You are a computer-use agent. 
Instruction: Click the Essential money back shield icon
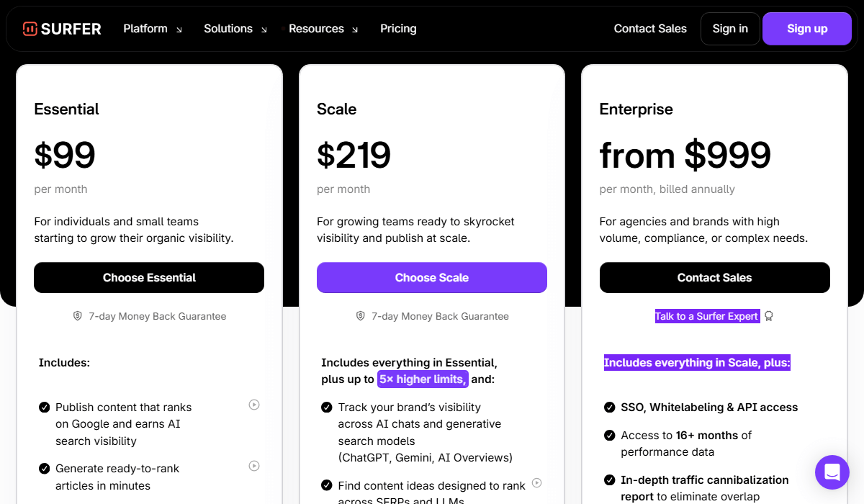point(78,316)
